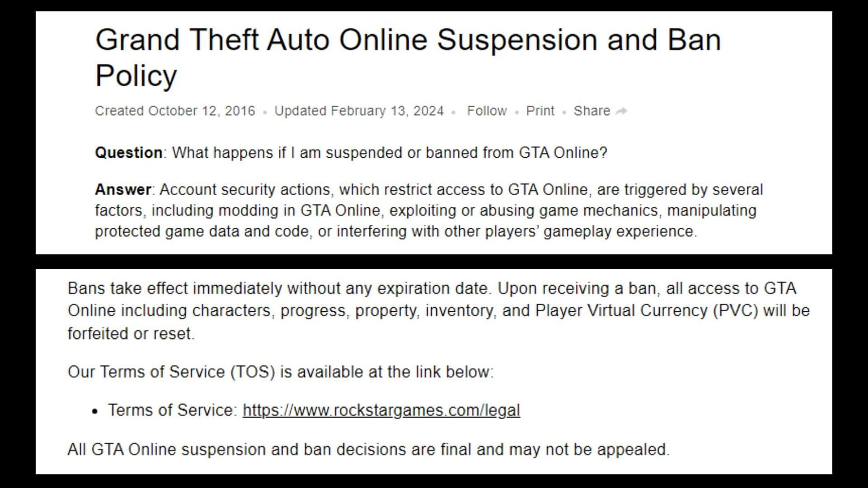
Task: Click the bullet point before Terms of Service
Action: click(96, 410)
